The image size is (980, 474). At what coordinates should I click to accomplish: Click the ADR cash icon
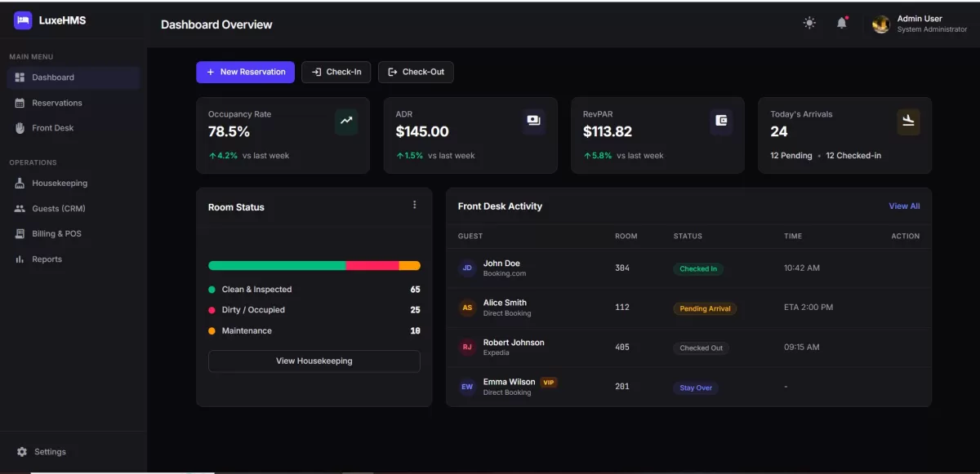(533, 121)
